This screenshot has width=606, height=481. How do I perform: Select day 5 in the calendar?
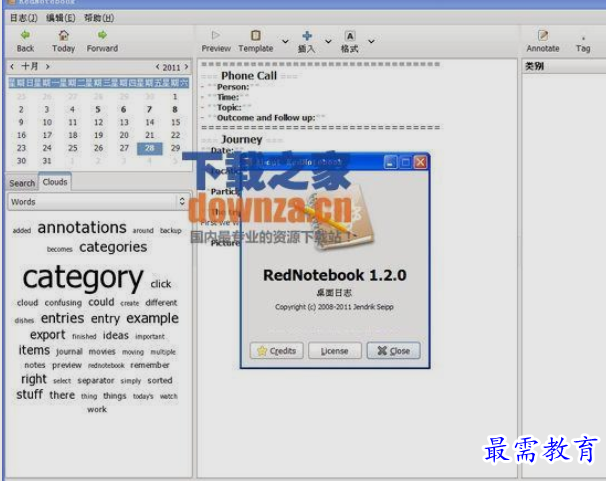point(98,109)
